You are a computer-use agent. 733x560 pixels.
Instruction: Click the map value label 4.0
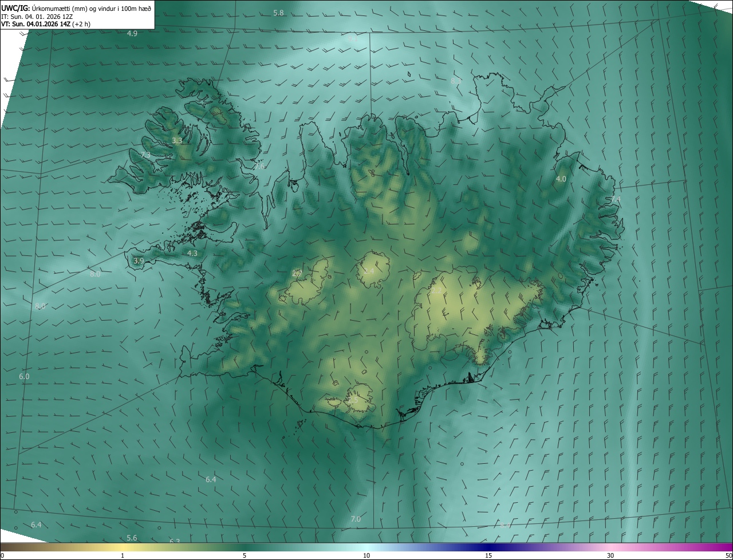[561, 179]
